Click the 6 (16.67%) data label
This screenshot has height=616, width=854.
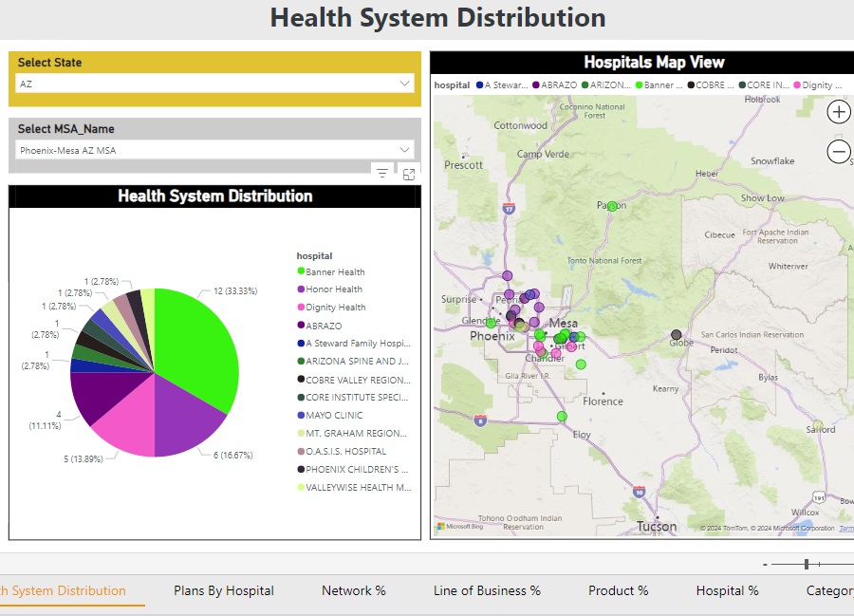pos(233,455)
